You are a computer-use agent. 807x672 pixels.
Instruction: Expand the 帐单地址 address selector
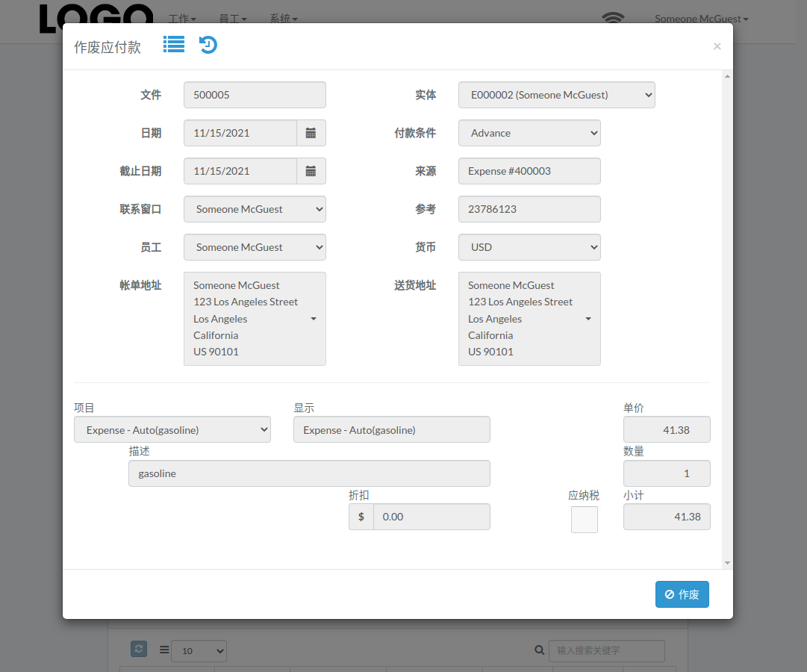click(x=255, y=319)
